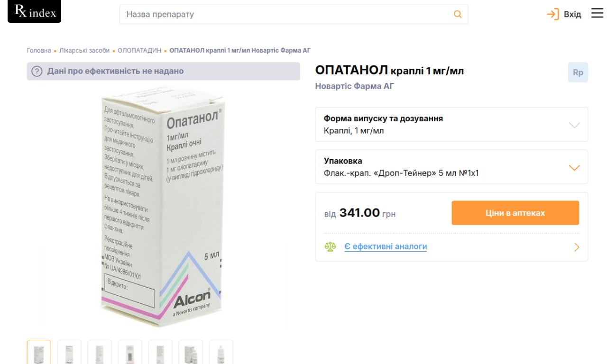Click the Rp prescription badge
607x364 pixels.
point(578,73)
